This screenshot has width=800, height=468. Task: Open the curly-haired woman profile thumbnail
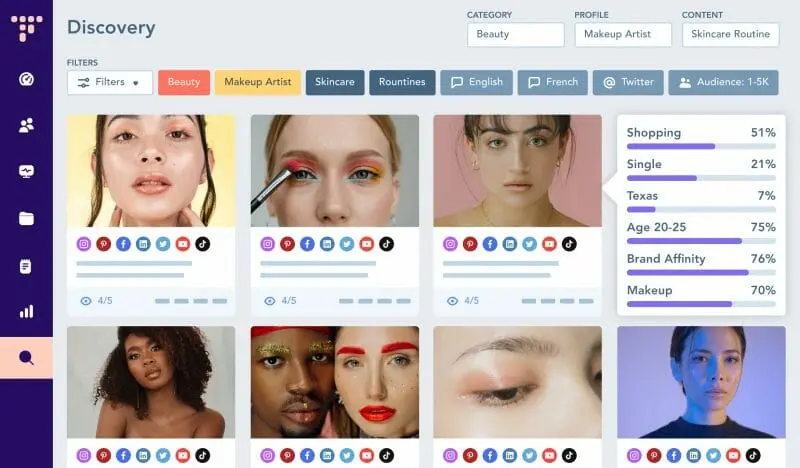[x=151, y=381]
